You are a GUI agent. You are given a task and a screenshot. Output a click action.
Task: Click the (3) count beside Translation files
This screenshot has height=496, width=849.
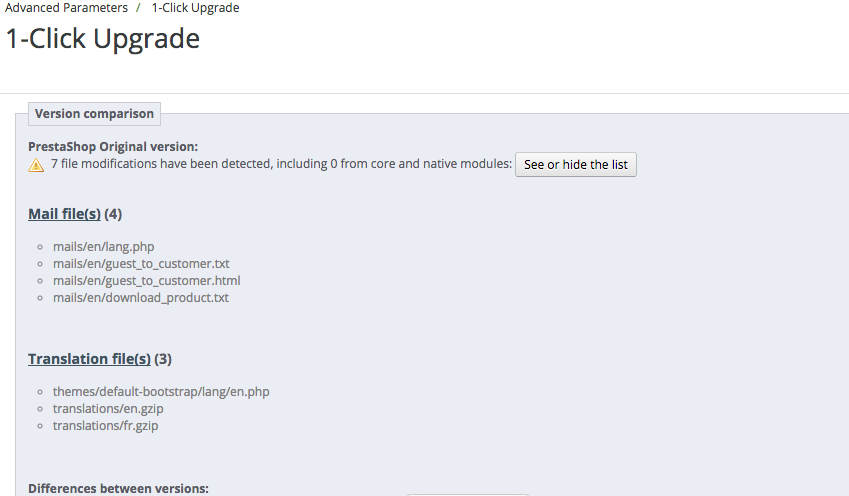[x=163, y=359]
